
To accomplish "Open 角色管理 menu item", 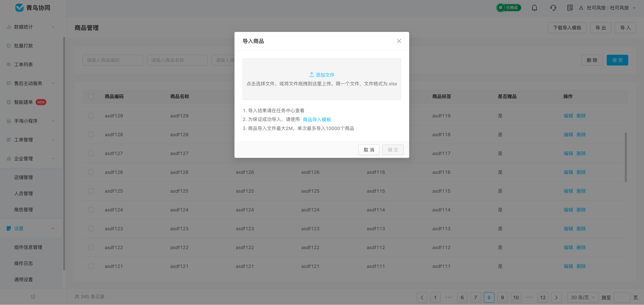I will (x=24, y=209).
